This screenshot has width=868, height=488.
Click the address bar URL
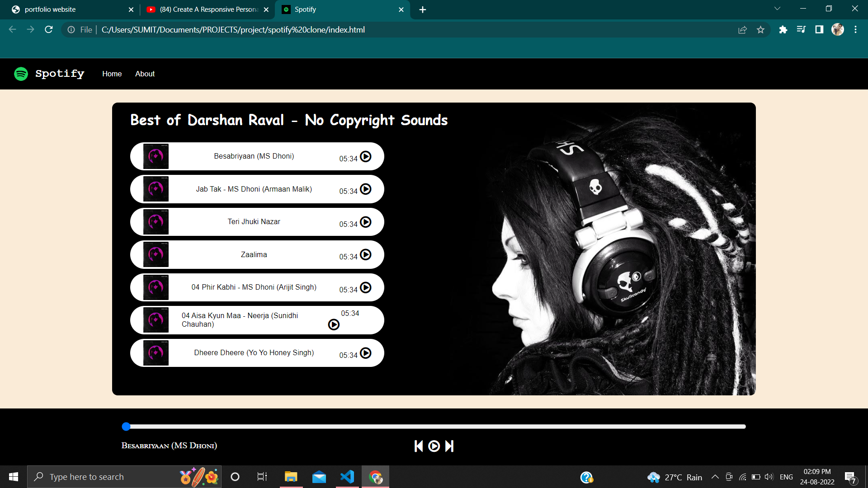233,30
